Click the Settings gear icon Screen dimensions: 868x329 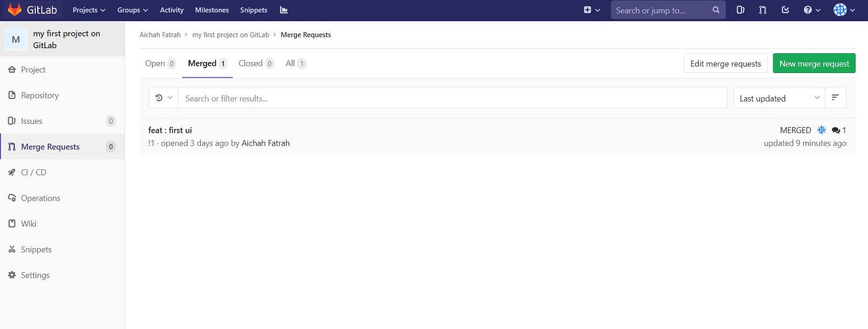click(12, 275)
